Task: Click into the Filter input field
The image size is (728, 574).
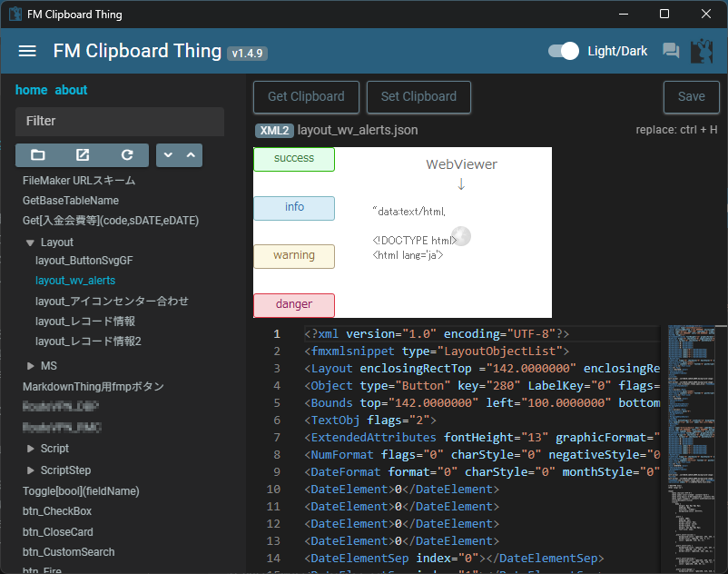Action: [x=120, y=121]
